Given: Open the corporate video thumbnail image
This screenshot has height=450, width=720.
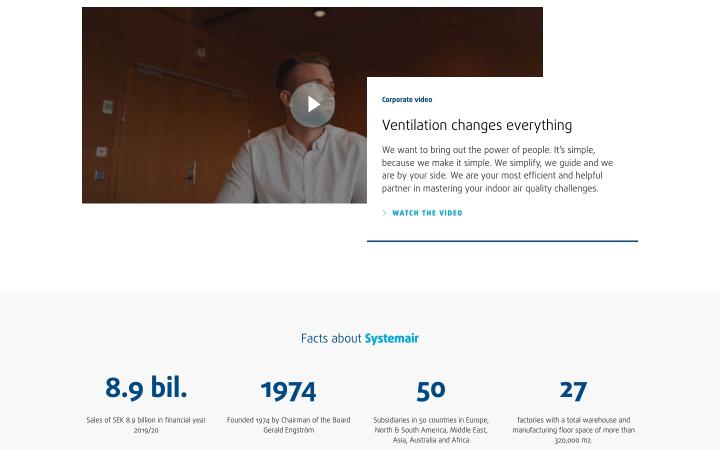Looking at the screenshot, I should tap(224, 105).
